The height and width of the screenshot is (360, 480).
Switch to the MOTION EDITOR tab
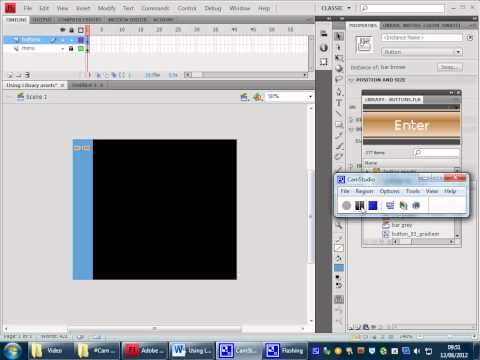pyautogui.click(x=127, y=20)
